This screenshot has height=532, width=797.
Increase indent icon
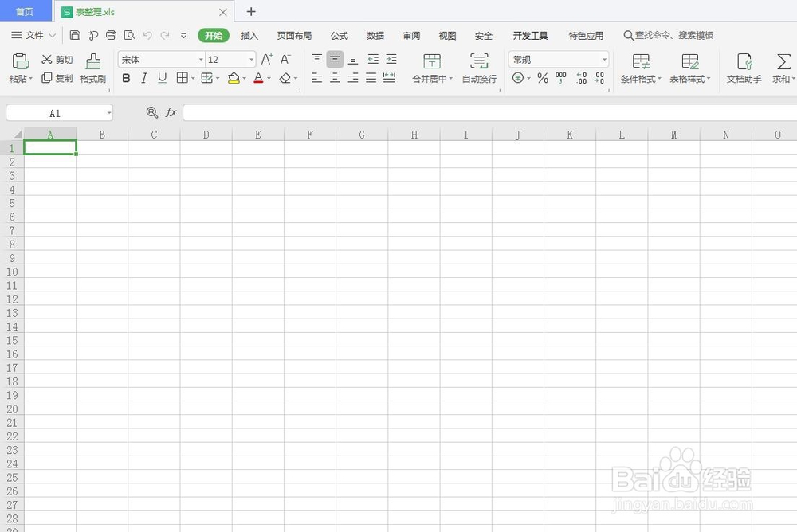tap(391, 59)
